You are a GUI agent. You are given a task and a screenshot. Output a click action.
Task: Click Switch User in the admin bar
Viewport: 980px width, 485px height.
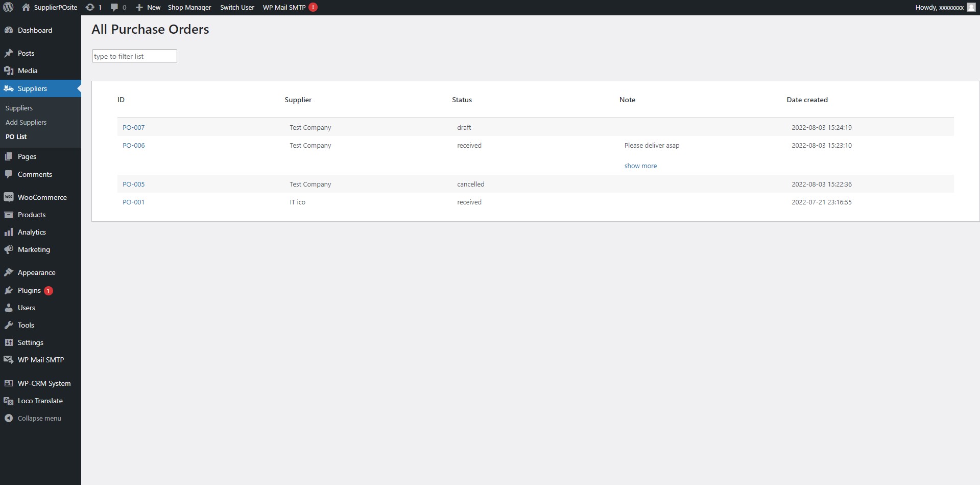[237, 7]
